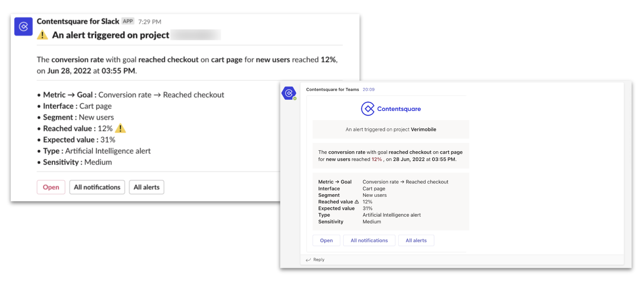Click the green presence badge on the Teams avatar
This screenshot has width=644, height=293.
coord(294,98)
